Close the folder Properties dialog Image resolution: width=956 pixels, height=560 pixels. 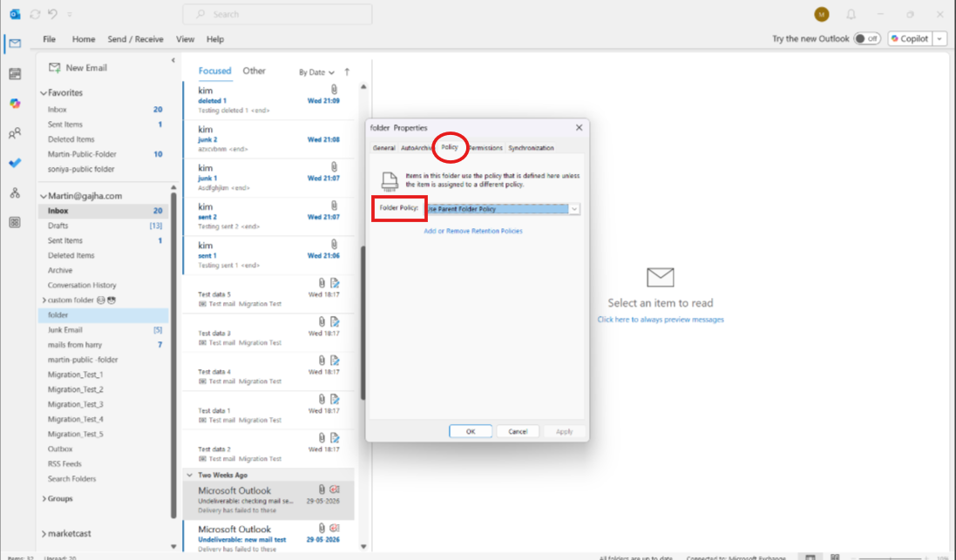pyautogui.click(x=579, y=127)
